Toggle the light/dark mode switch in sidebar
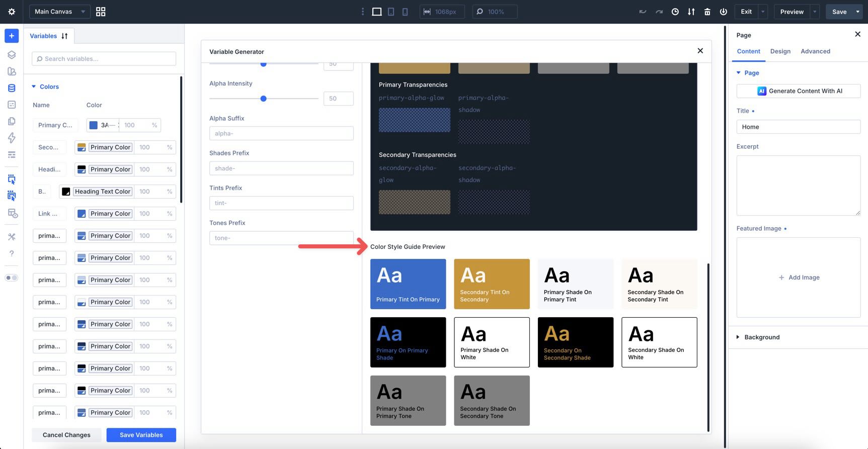Viewport: 868px width, 449px height. tap(12, 278)
